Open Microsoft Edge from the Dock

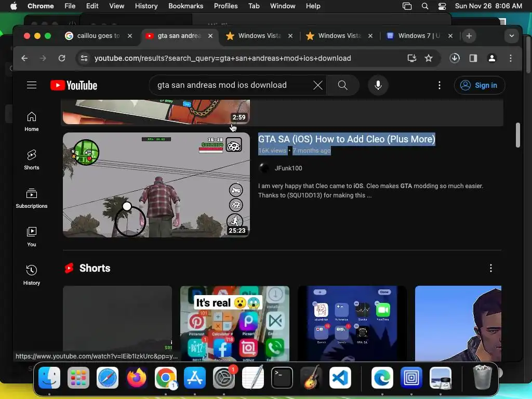tap(382, 378)
